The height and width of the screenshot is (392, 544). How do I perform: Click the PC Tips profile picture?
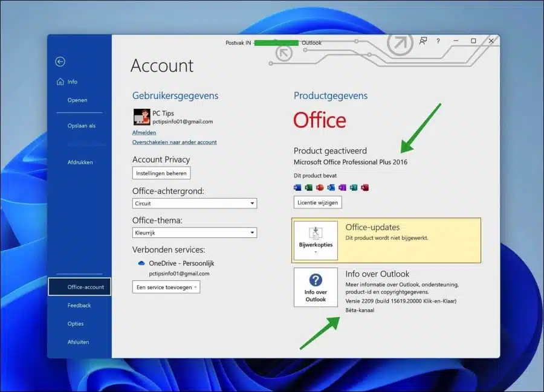tap(141, 117)
